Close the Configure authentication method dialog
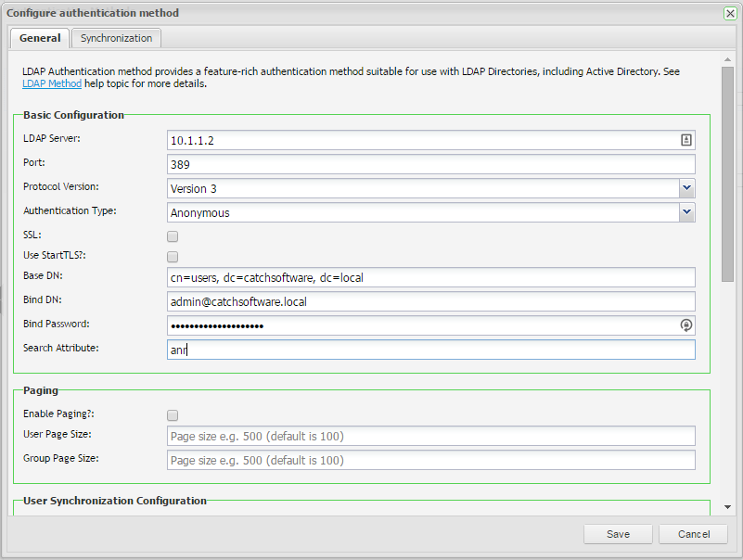The image size is (743, 560). [x=730, y=13]
